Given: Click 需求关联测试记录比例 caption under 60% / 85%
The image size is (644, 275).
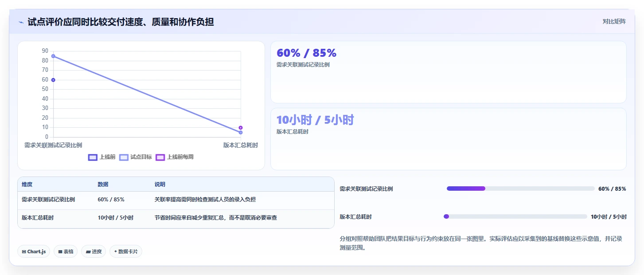Looking at the screenshot, I should point(303,64).
